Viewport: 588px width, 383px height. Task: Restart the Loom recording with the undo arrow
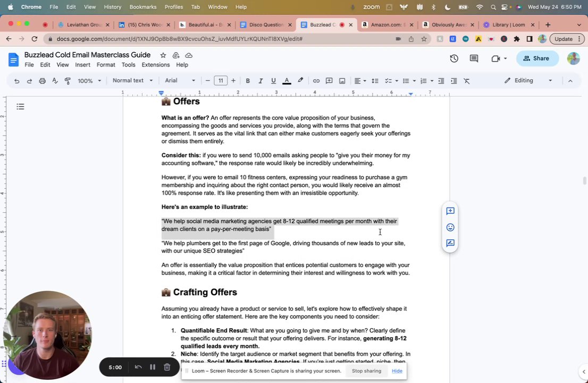pyautogui.click(x=138, y=367)
